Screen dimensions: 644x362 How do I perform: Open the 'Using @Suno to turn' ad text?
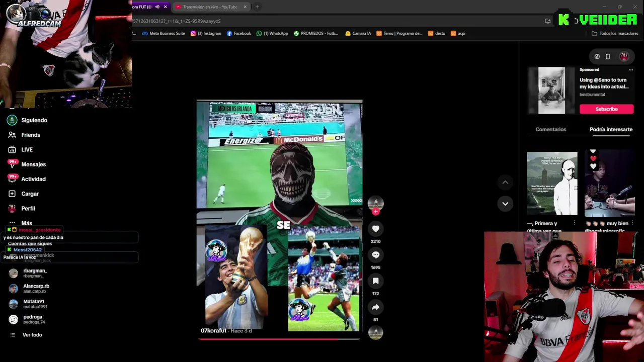tap(604, 83)
